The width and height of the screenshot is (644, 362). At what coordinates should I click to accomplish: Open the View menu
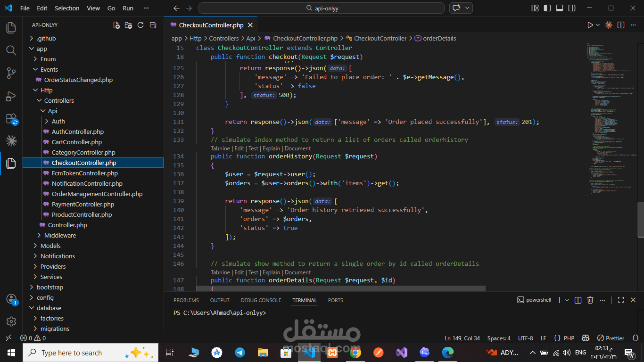coord(93,8)
